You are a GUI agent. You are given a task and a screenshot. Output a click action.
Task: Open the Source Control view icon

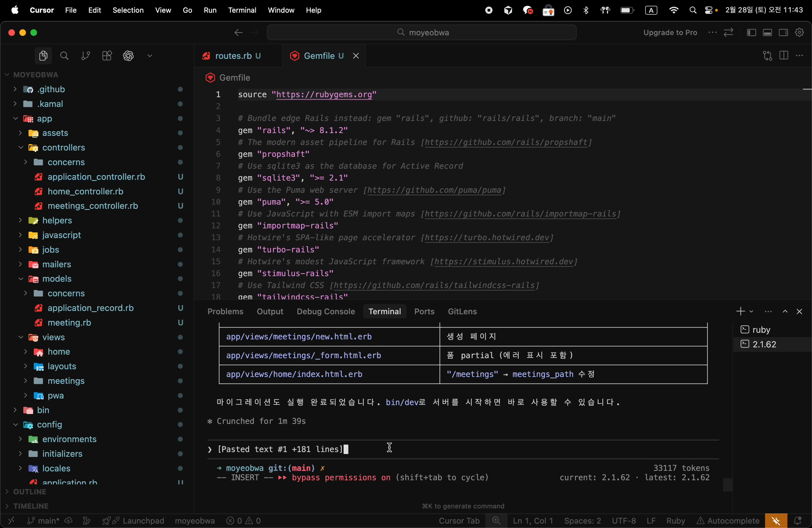tap(85, 56)
